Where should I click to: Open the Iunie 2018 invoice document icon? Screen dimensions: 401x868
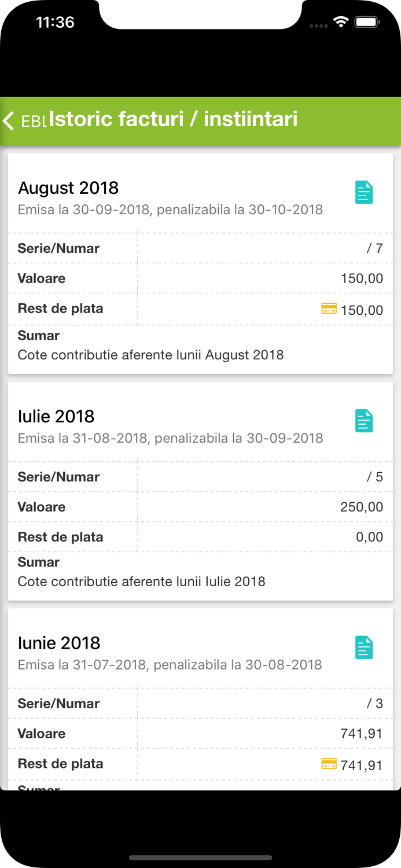point(364,648)
